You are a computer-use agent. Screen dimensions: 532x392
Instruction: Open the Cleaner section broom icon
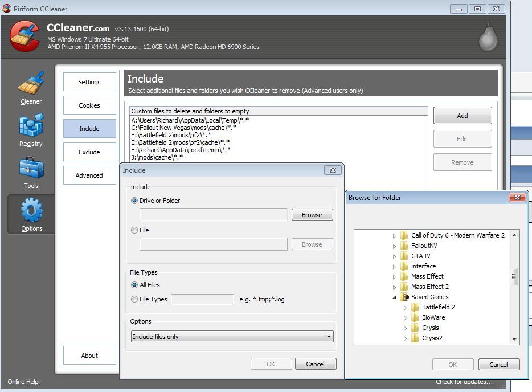click(31, 83)
